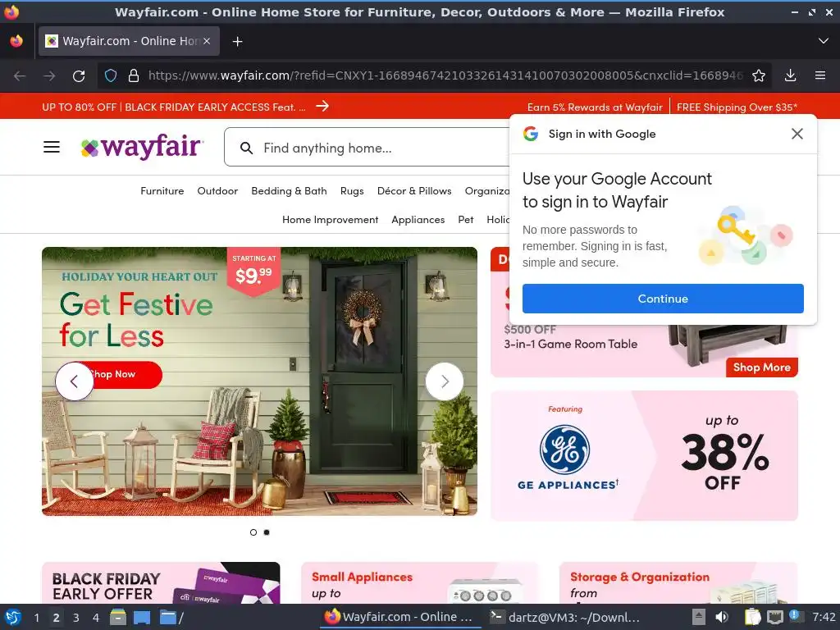Open Small Appliances promo card
The image size is (840, 630).
pyautogui.click(x=419, y=583)
